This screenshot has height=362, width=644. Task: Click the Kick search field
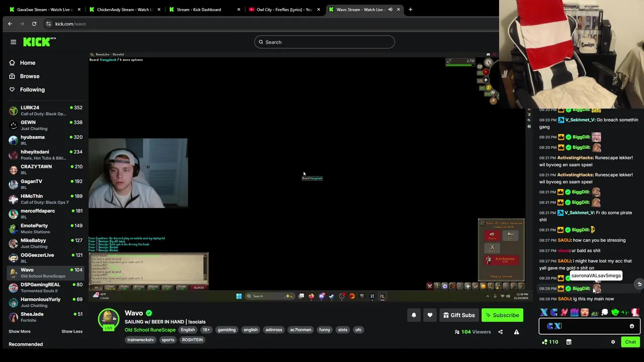[x=325, y=42]
